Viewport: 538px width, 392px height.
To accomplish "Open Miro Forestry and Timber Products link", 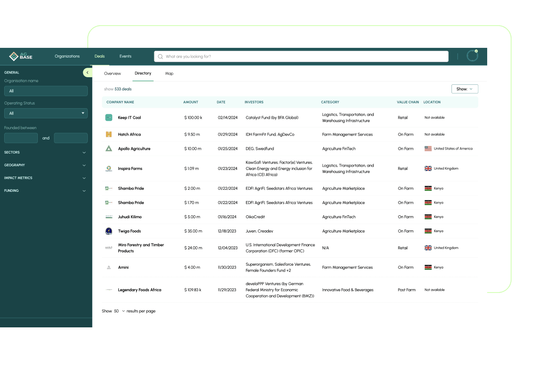I will coord(141,248).
